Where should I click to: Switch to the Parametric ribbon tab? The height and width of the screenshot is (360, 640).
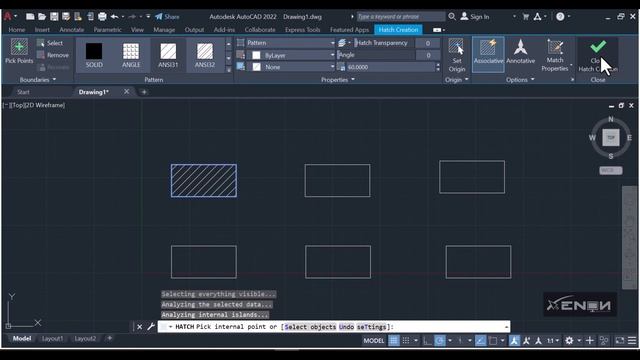[107, 30]
